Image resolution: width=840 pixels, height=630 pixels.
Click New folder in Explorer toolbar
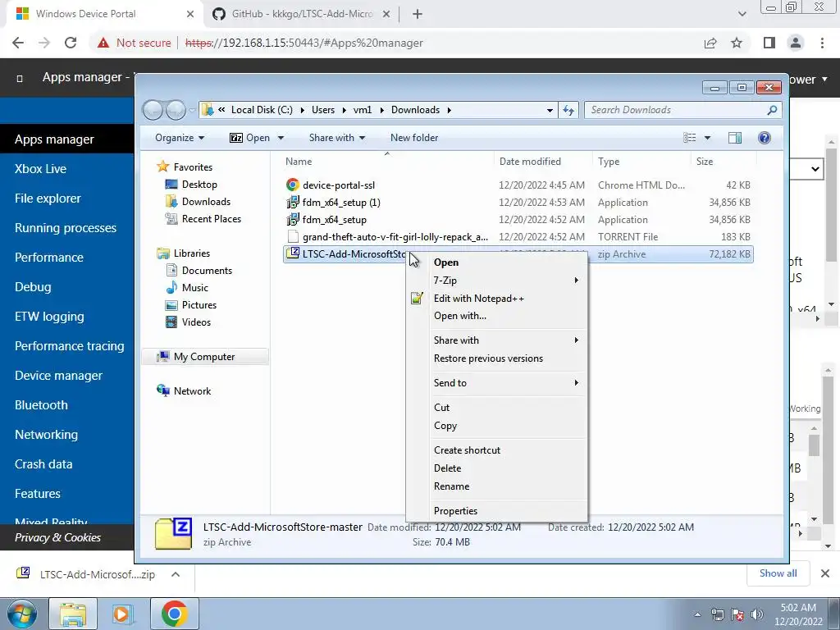click(x=414, y=138)
